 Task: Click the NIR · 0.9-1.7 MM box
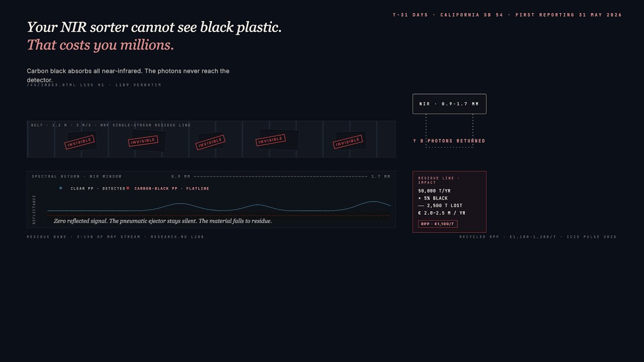coord(449,104)
